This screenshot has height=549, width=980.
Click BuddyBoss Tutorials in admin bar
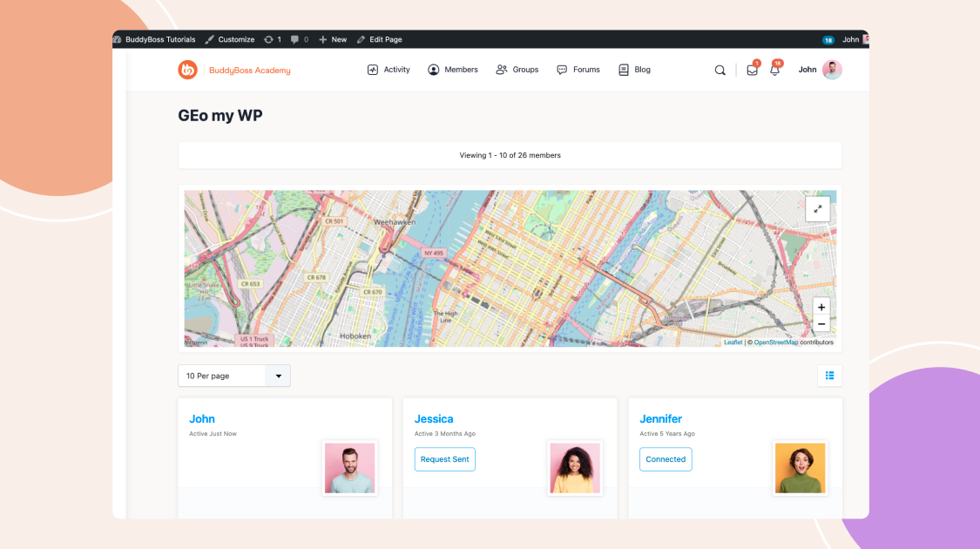coord(154,39)
